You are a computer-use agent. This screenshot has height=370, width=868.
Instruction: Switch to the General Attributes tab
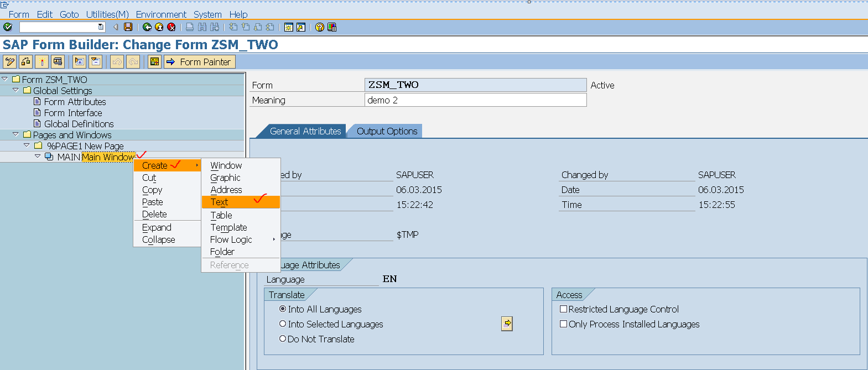[x=305, y=131]
